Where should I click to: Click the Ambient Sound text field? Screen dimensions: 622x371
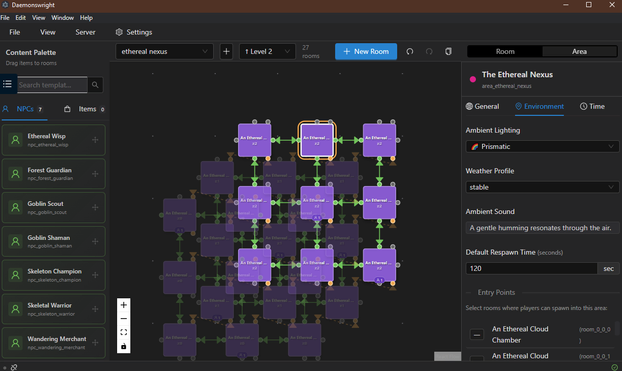(542, 228)
